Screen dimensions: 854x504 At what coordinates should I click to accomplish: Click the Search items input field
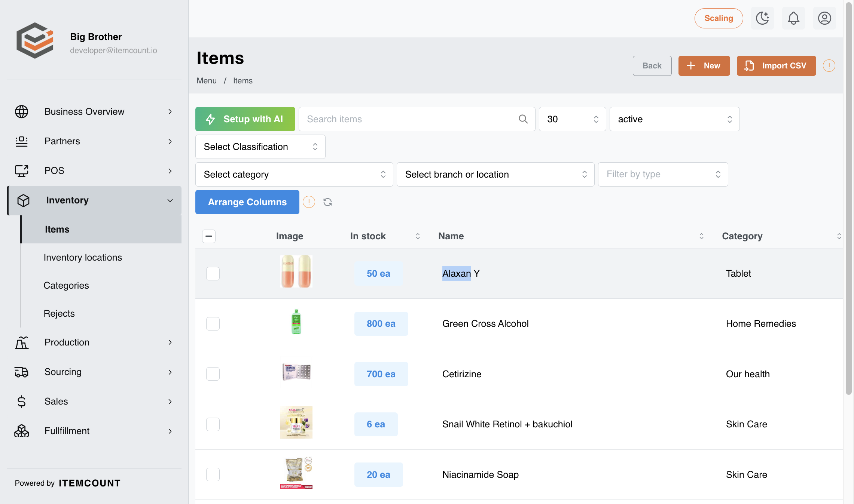[x=417, y=119]
